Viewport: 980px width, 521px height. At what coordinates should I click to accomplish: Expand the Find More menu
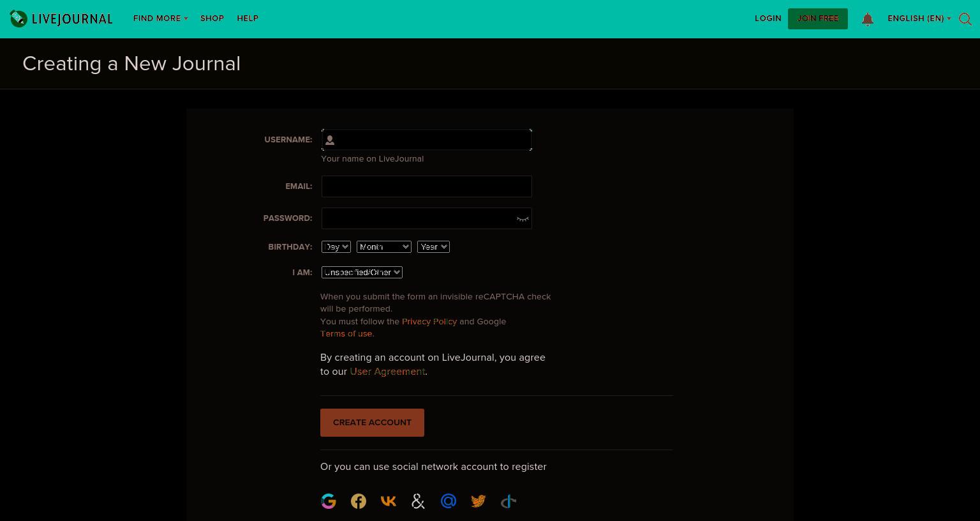tap(160, 19)
